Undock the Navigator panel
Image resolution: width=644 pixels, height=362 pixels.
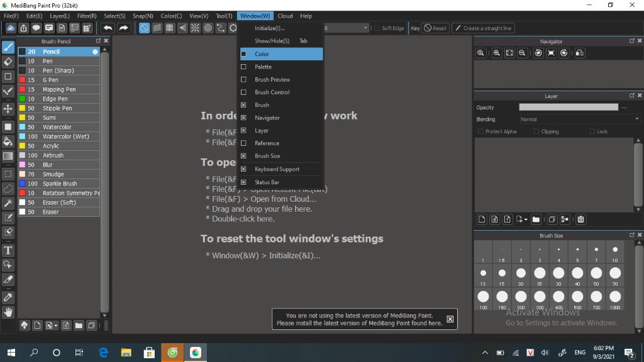[631, 41]
